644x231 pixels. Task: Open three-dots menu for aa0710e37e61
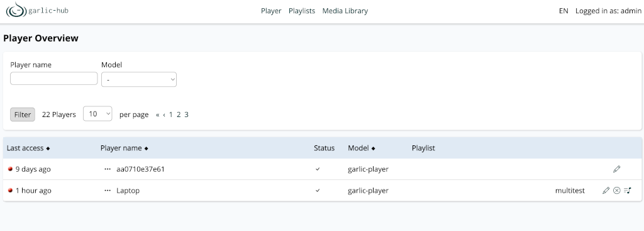108,169
